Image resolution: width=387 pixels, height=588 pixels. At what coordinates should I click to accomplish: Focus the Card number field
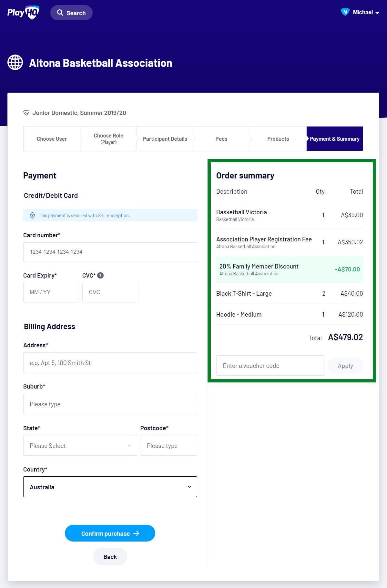tap(110, 252)
